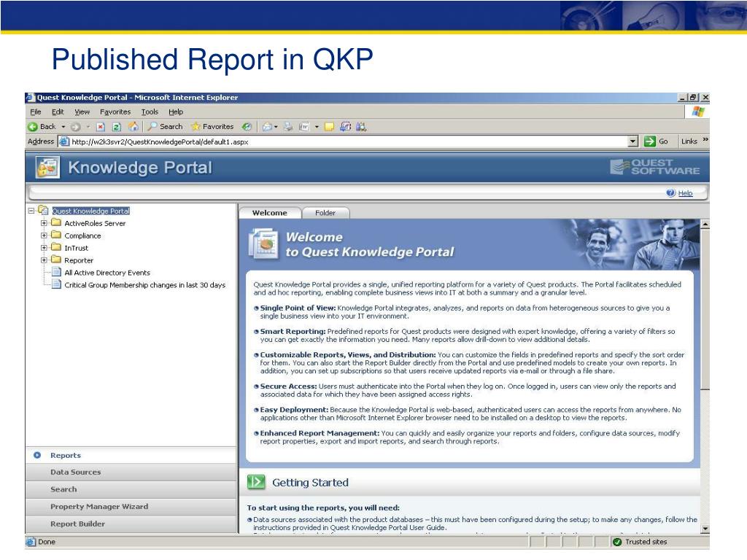
Task: Open the Back history dropdown arrow
Action: tap(63, 127)
